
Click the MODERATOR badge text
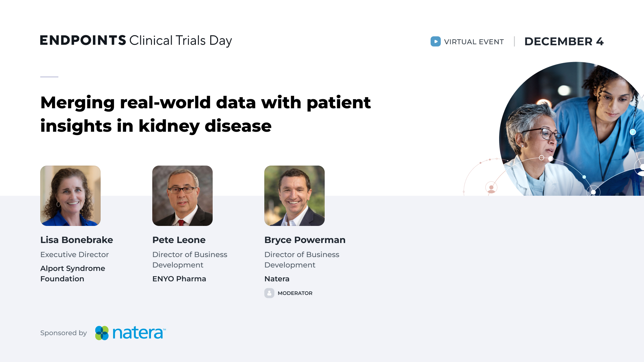click(x=295, y=293)
